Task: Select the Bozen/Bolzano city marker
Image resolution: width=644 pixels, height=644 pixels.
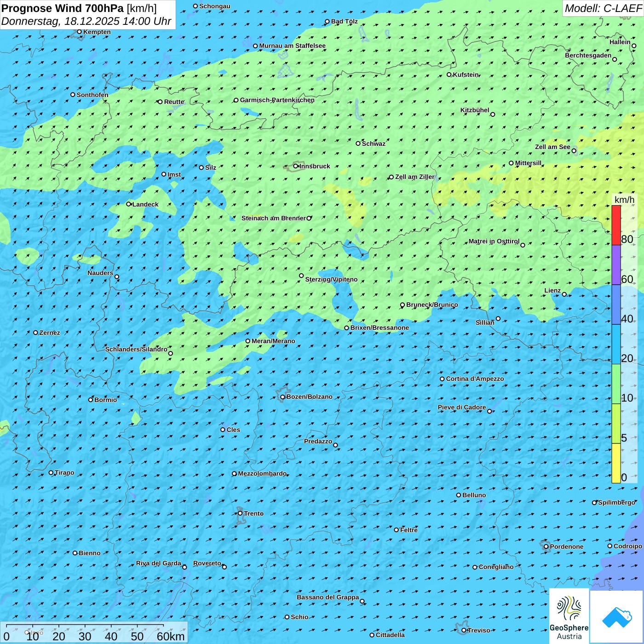Action: (282, 397)
